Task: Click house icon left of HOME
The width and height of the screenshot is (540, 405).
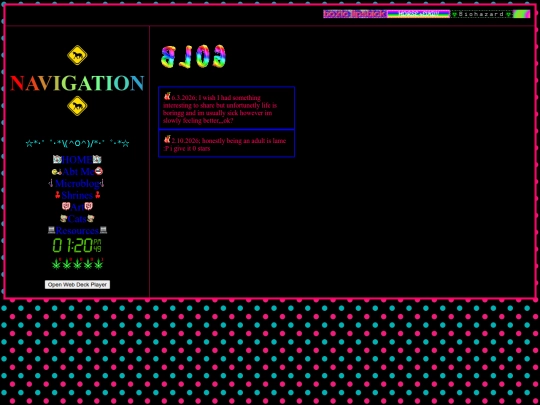Action: [57, 159]
